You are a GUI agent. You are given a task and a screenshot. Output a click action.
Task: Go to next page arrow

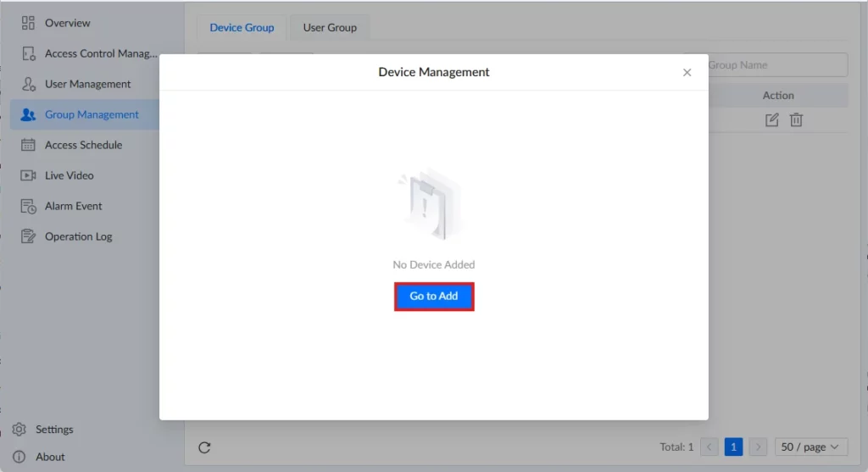click(x=758, y=447)
